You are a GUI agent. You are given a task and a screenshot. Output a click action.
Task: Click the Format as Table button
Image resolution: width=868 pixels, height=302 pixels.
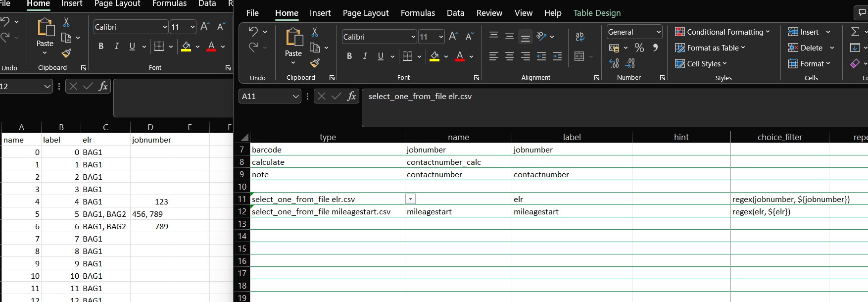coord(710,48)
